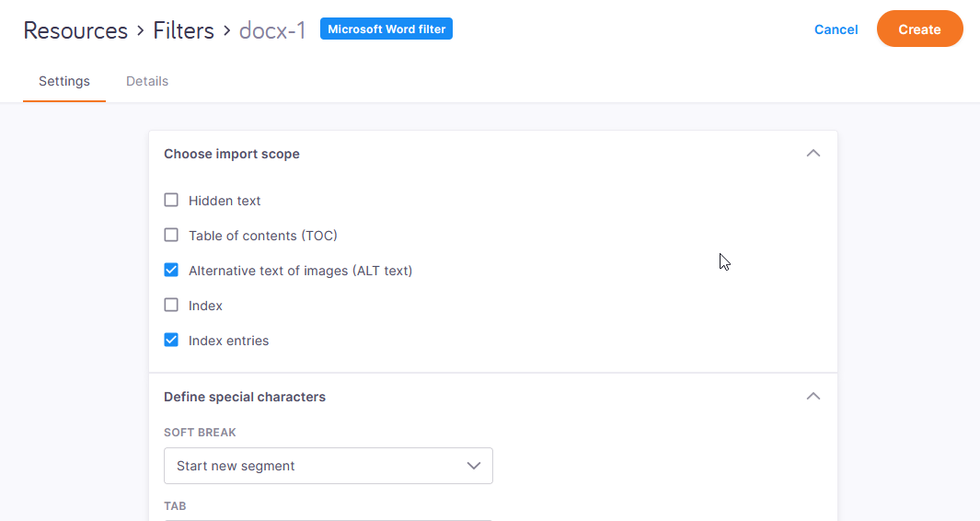Viewport: 980px width, 521px height.
Task: Click the 'Define special characters' section title
Action: pos(245,397)
